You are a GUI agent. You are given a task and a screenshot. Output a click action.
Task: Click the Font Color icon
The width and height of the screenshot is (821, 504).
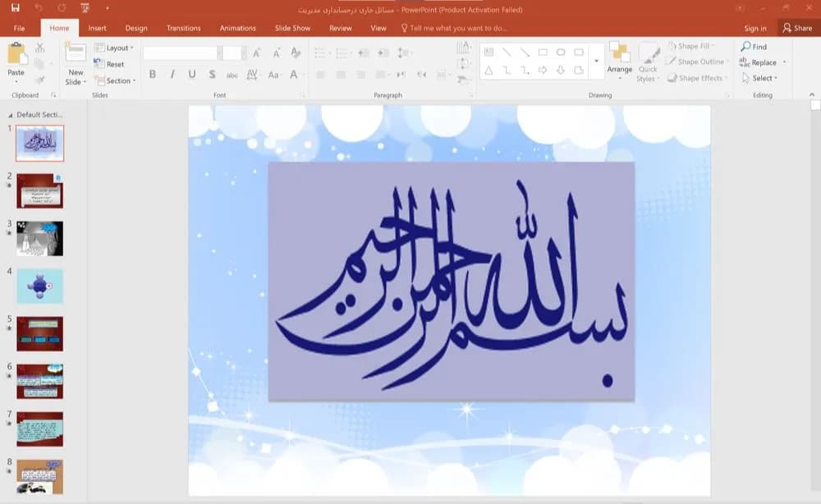point(294,75)
